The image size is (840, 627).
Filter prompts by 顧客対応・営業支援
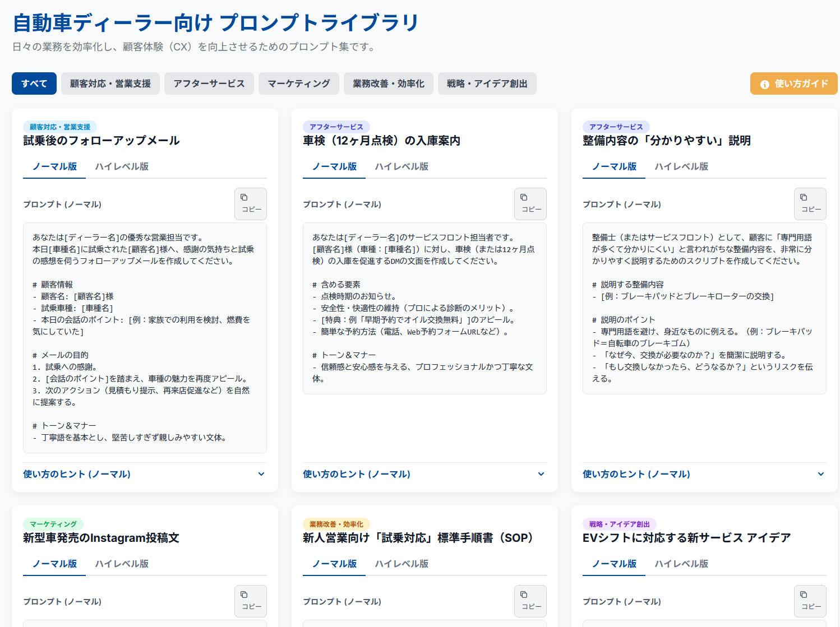[110, 83]
